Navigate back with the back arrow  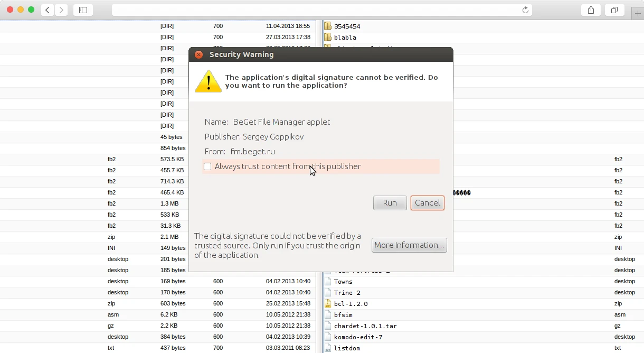[x=47, y=9]
